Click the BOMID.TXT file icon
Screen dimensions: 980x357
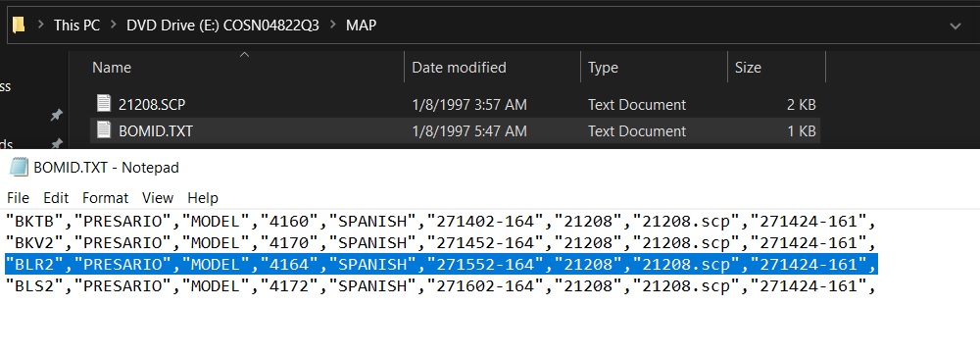tap(104, 130)
